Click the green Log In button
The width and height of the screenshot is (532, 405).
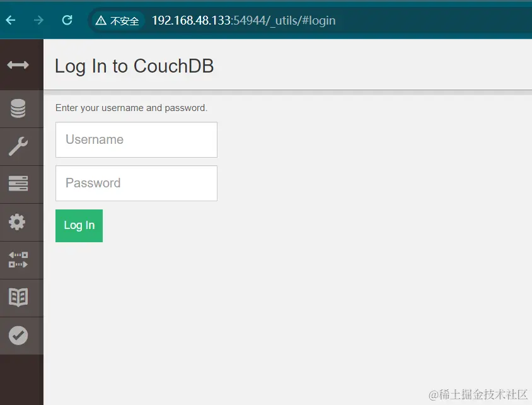(x=79, y=226)
